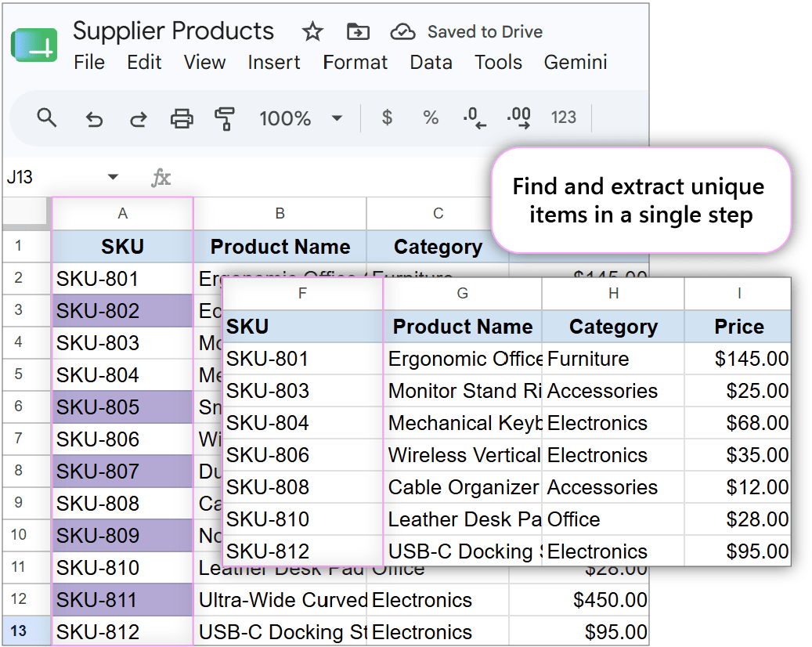Screen dimensions: 812x647
Task: Open the File menu
Action: click(x=89, y=62)
